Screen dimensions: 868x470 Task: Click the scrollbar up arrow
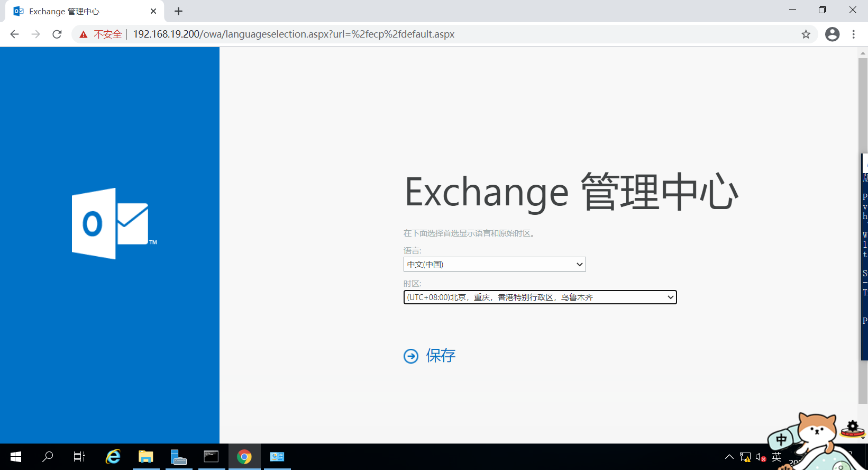(863, 53)
